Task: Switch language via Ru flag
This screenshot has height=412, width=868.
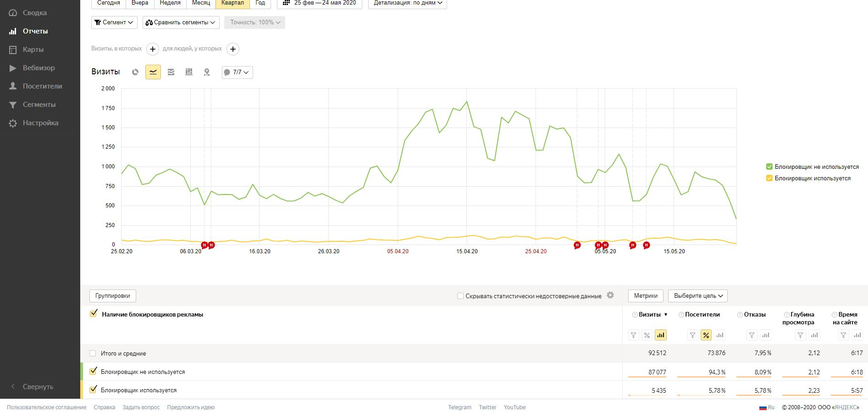Action: pyautogui.click(x=767, y=407)
